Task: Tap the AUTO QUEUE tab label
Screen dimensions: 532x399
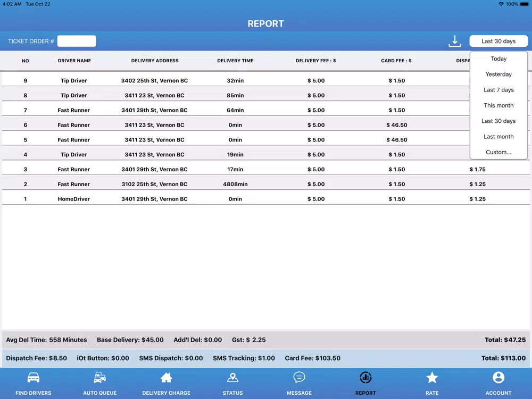Action: 100,393
